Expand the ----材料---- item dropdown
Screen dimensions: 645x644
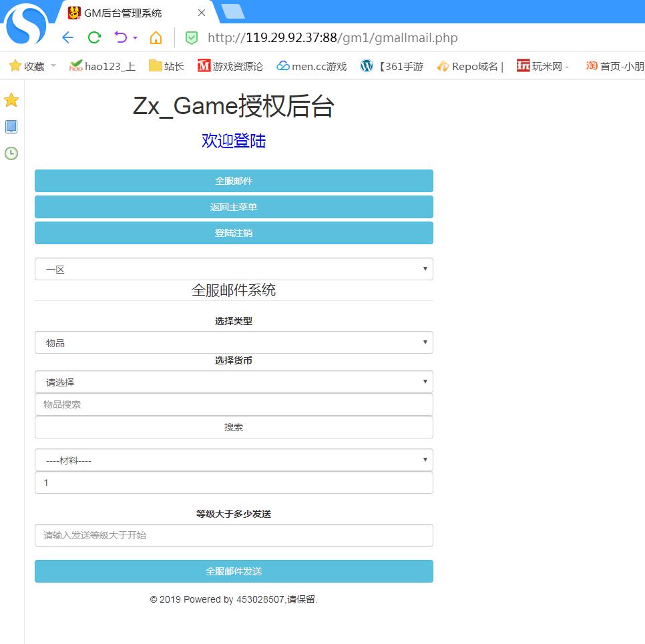[234, 460]
